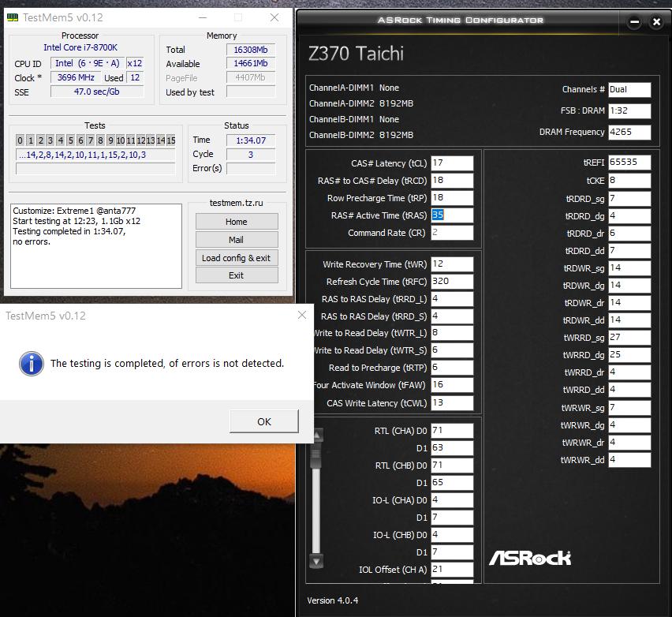Click the Exit button in TestMem5
The width and height of the screenshot is (672, 617).
tap(237, 275)
